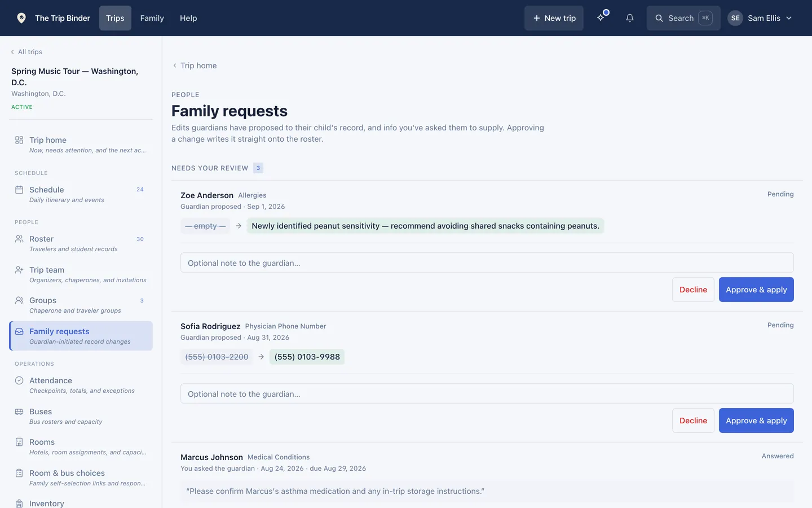This screenshot has height=508, width=812.
Task: Click the Schedule calendar icon
Action: pos(19,190)
